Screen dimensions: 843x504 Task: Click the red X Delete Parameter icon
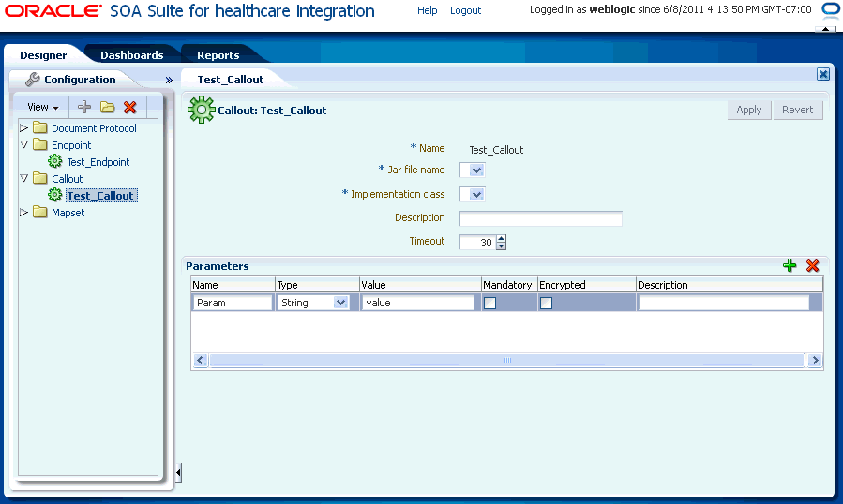(x=812, y=265)
